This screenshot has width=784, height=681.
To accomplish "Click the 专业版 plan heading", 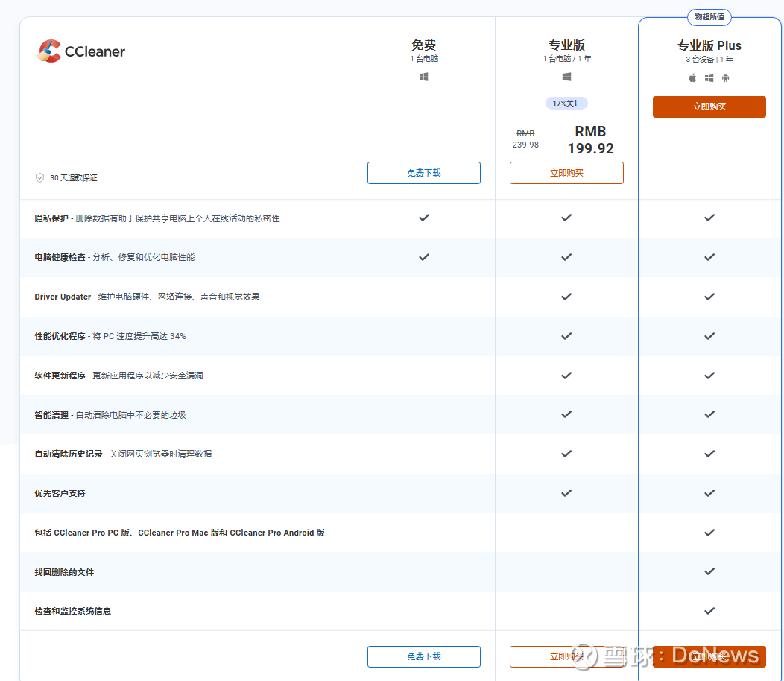I will point(566,45).
